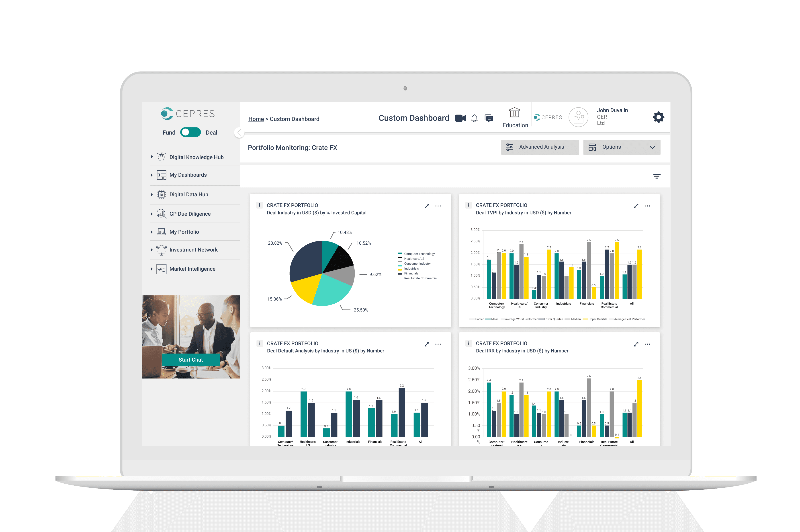800x532 pixels.
Task: Open settings gear icon
Action: click(658, 117)
